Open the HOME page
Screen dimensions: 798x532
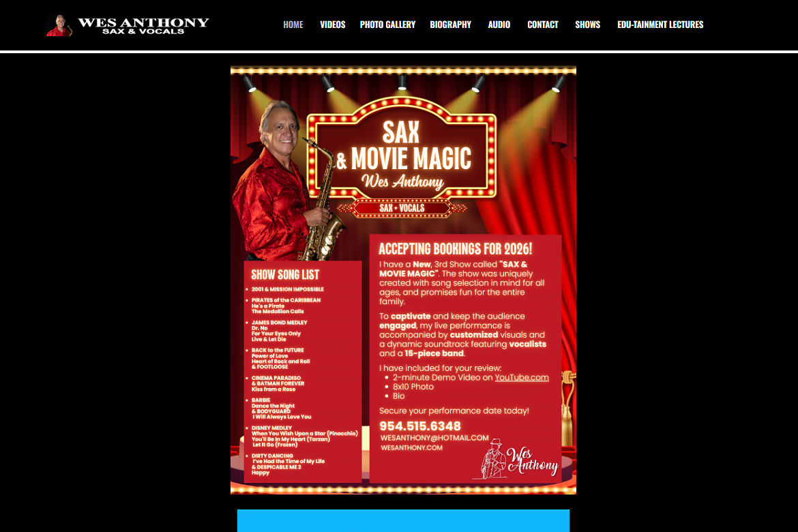click(293, 24)
